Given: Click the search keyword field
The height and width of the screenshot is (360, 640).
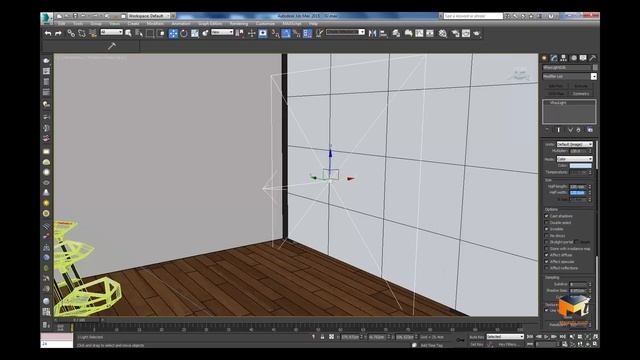Looking at the screenshot, I should (x=473, y=16).
